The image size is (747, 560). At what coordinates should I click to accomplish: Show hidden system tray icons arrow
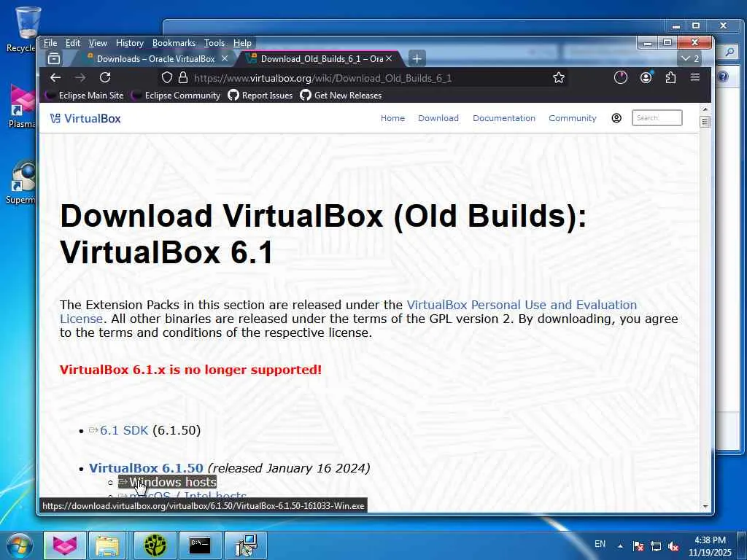click(x=620, y=546)
